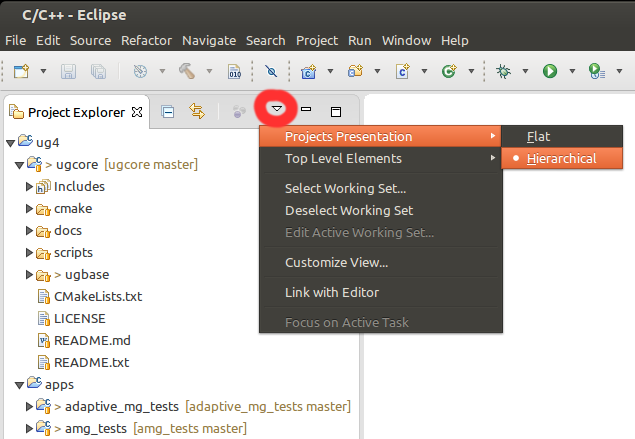Toggle Skip All Breakpoints icon
Screen dimensions: 635x439
coord(271,71)
